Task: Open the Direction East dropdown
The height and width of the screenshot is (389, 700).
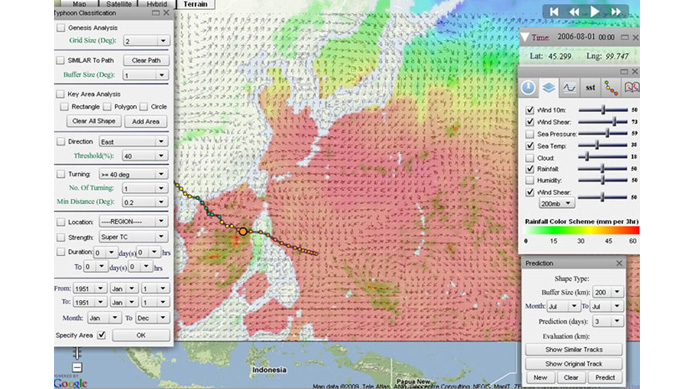Action: click(133, 142)
